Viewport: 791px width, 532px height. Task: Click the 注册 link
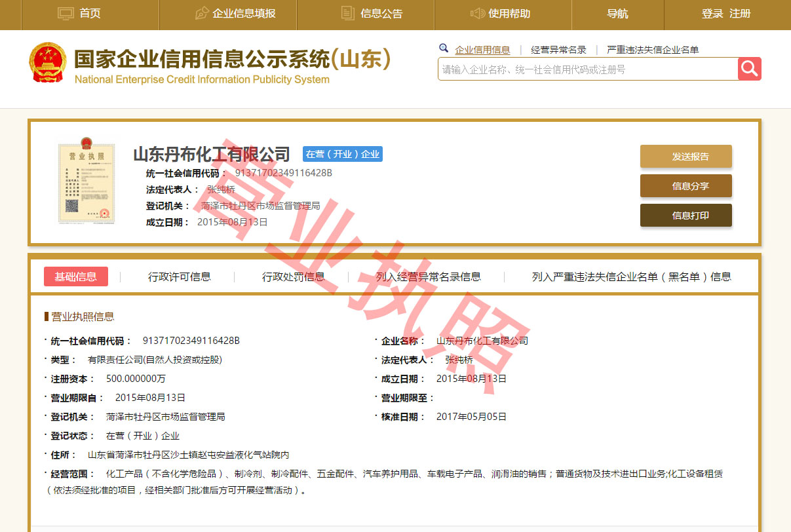[x=740, y=14]
